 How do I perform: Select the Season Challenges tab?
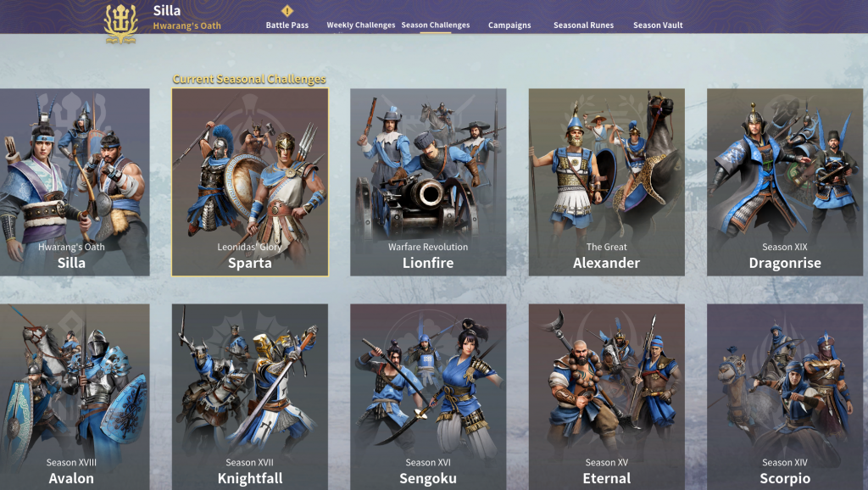coord(435,25)
